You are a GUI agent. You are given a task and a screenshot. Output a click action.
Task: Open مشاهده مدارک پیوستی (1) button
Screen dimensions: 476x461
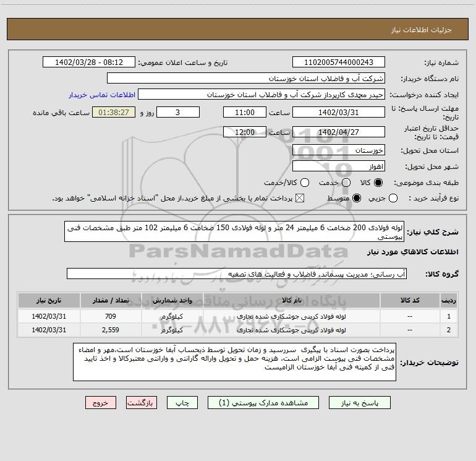click(x=263, y=403)
